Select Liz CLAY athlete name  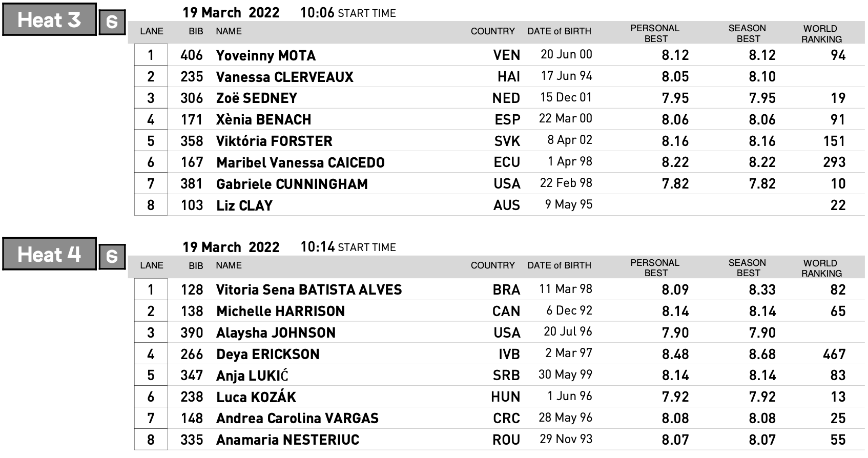(x=244, y=205)
